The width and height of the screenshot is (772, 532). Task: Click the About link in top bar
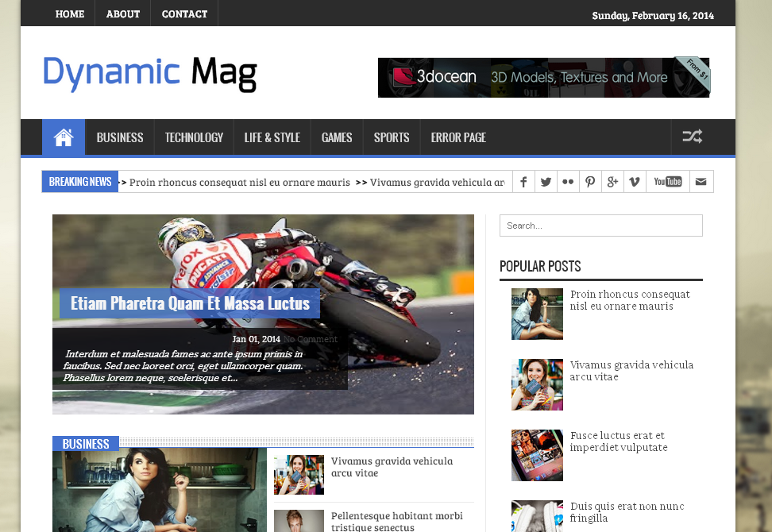pos(123,13)
